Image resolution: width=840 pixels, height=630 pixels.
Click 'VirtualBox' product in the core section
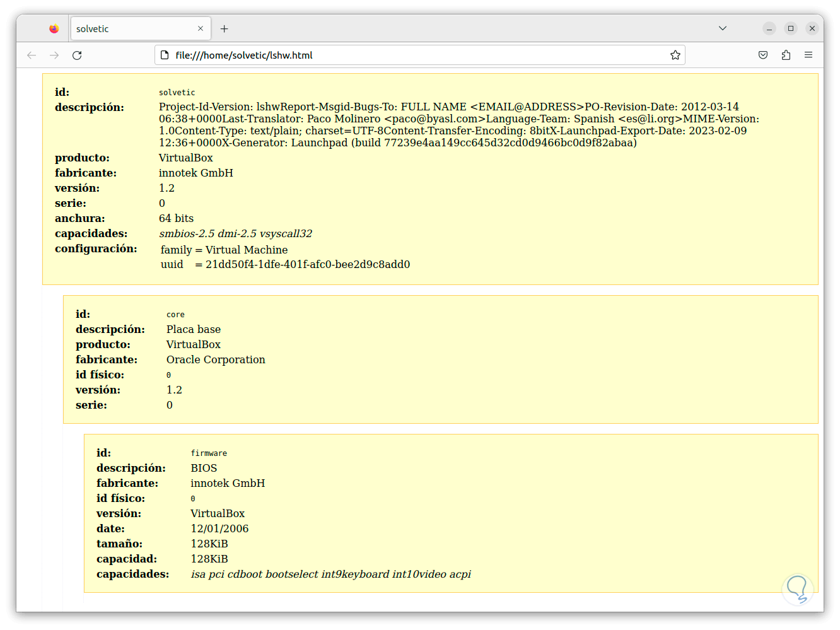click(x=194, y=344)
